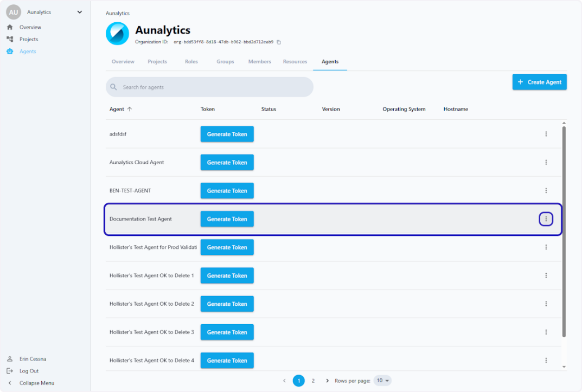
Task: Generate Token for OK to Delete 3
Action: [x=227, y=332]
